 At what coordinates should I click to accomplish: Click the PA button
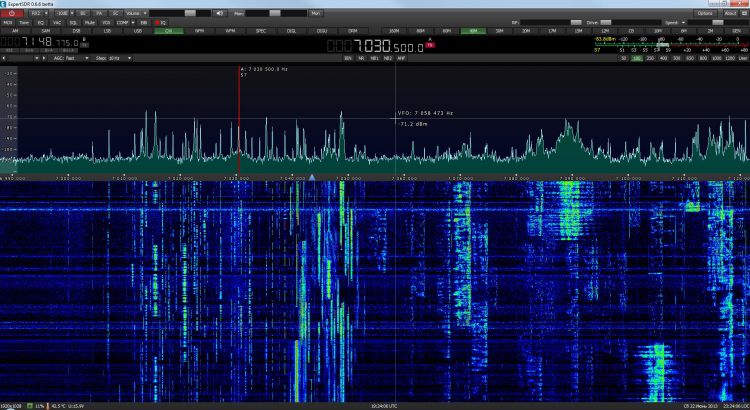(99, 13)
